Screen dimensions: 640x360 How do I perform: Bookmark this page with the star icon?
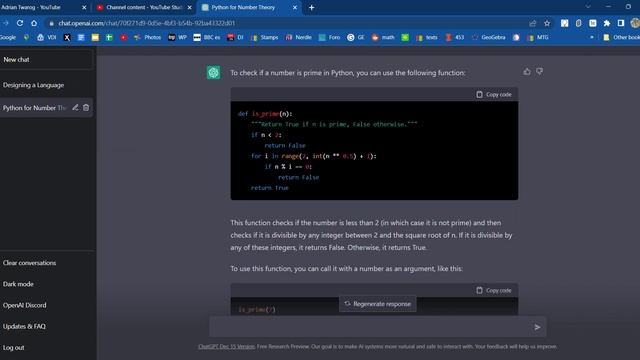pos(547,23)
